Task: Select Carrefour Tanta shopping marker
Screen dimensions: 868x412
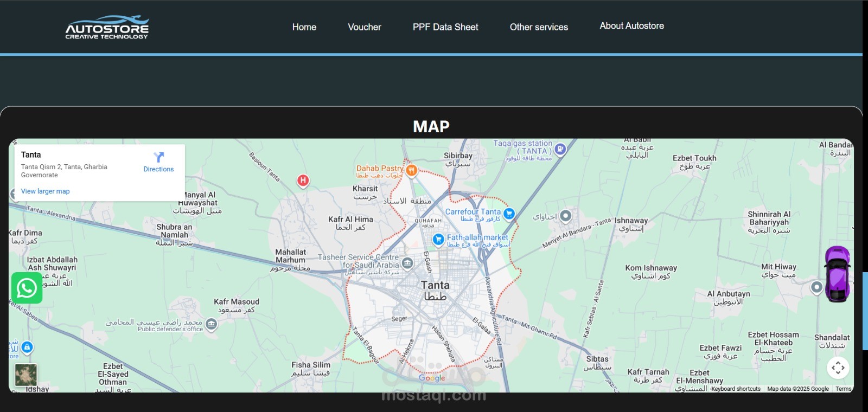Action: click(509, 214)
